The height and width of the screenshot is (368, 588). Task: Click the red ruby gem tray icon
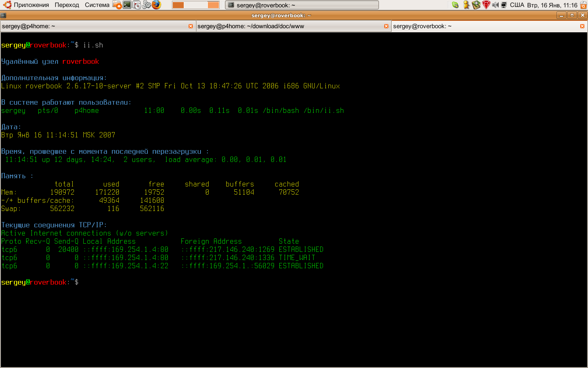point(486,5)
